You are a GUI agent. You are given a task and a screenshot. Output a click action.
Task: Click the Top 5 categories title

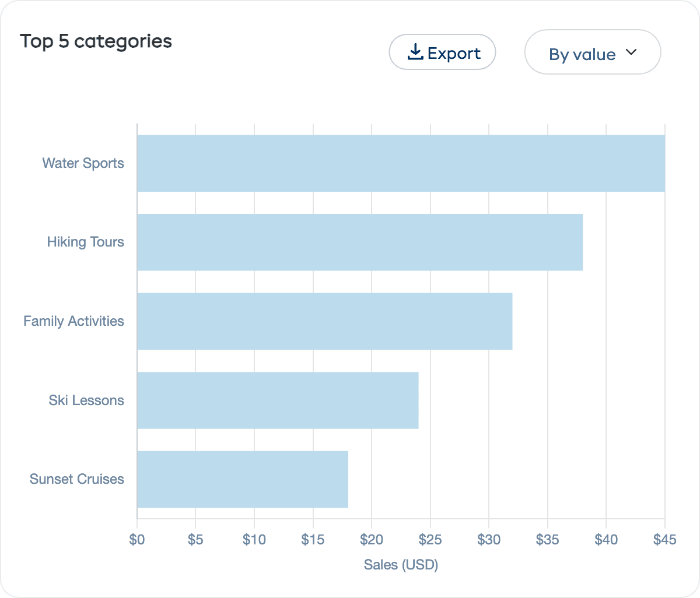tap(96, 41)
